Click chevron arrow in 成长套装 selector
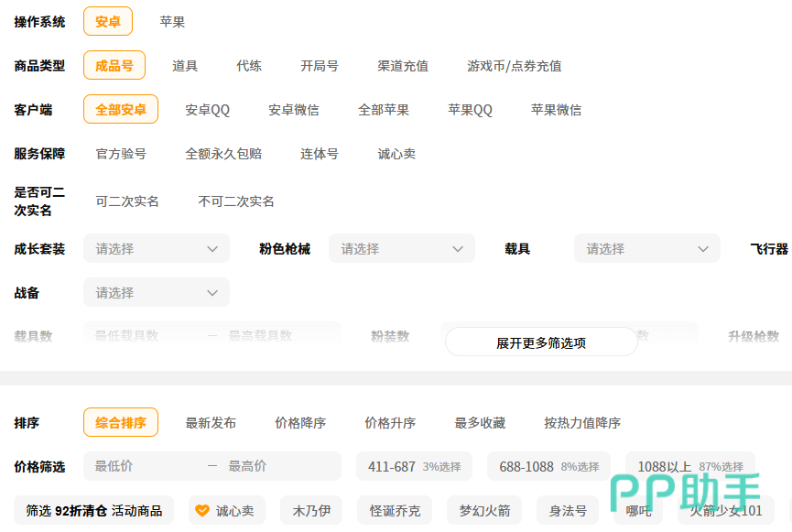Screen dimensions: 792x532 click(212, 249)
